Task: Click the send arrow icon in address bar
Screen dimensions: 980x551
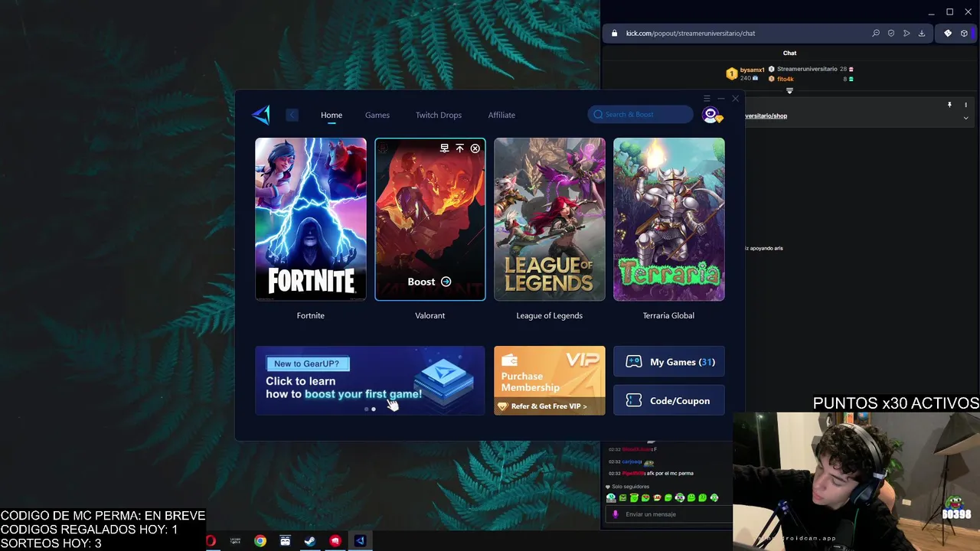Action: 906,34
